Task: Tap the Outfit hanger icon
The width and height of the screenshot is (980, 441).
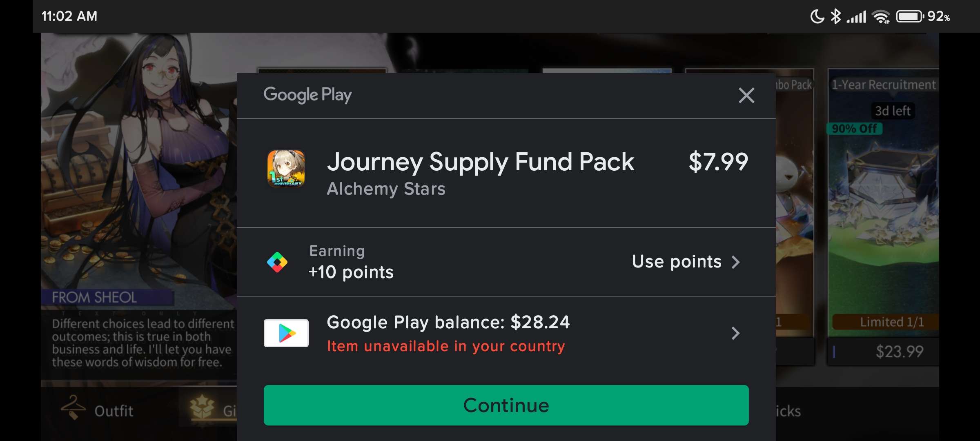Action: [73, 408]
